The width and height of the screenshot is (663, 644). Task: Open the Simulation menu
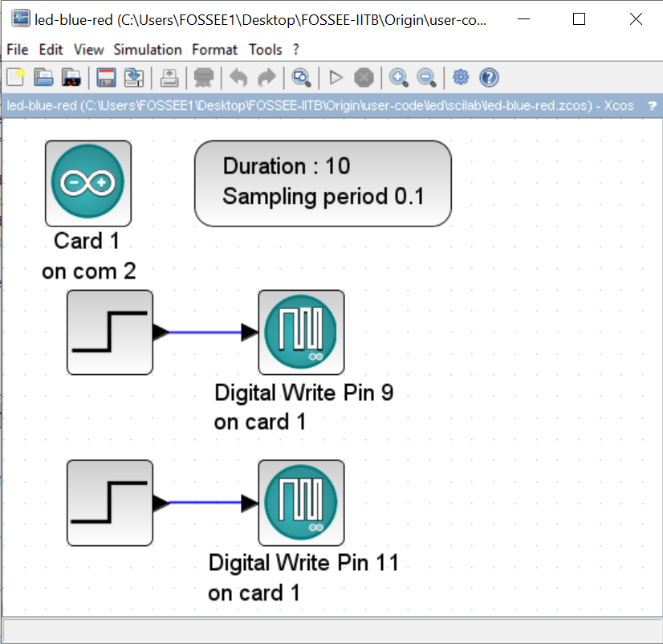[x=148, y=50]
